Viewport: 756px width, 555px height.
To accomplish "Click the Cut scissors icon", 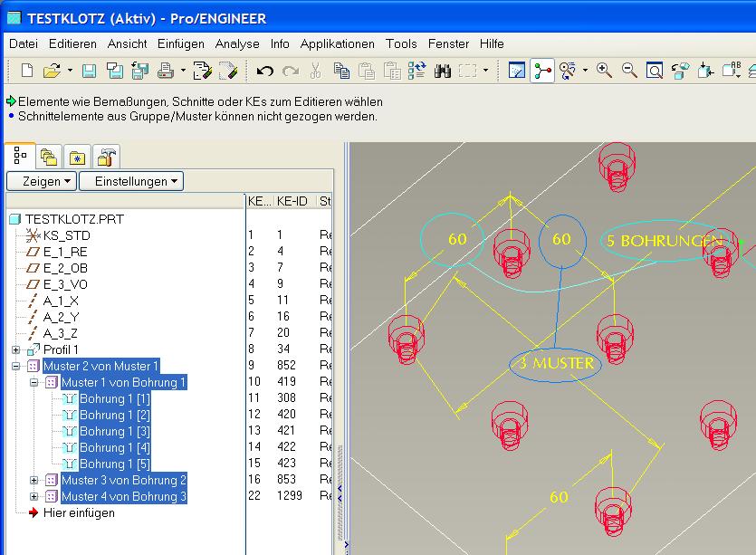I will tap(315, 71).
